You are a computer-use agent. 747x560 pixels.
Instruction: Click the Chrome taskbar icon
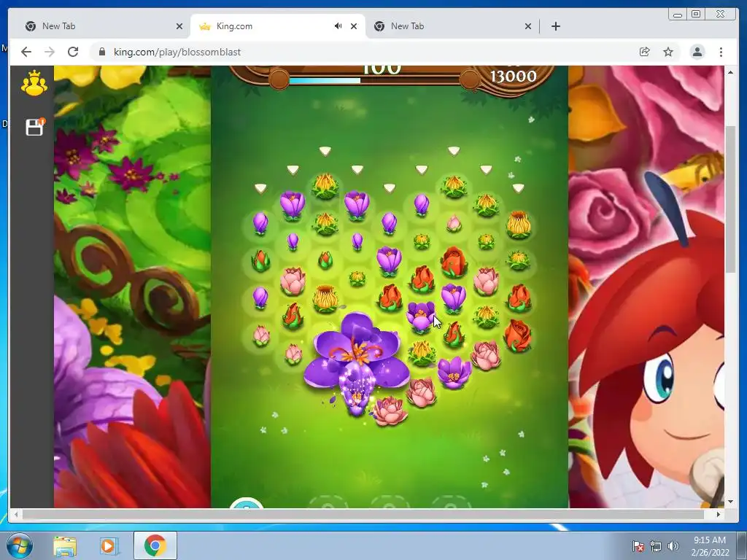tap(155, 545)
